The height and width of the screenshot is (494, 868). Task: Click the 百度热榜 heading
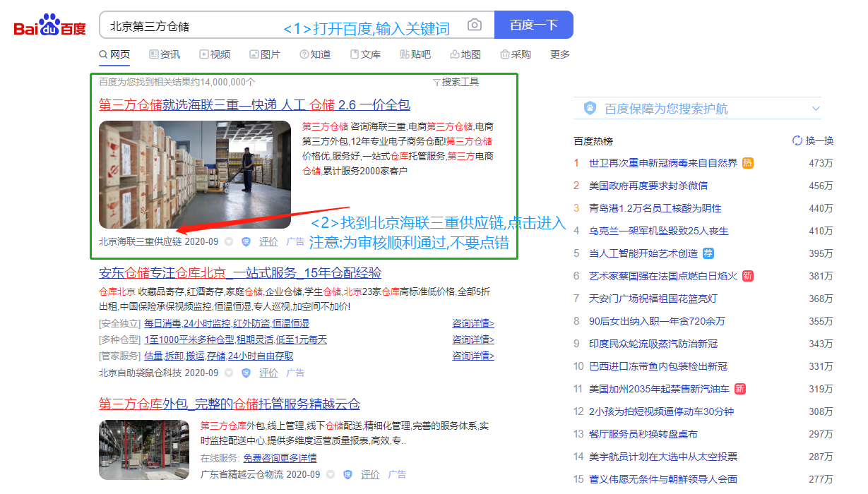click(593, 140)
